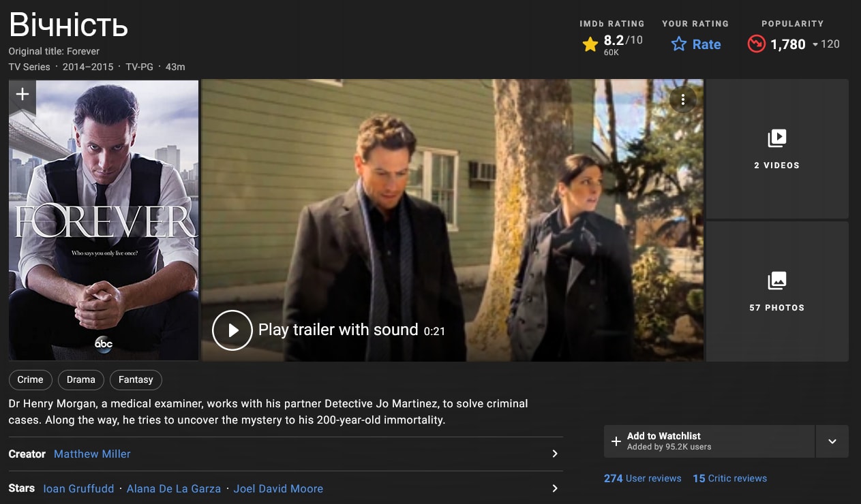Click the 8.2/10 IMDb rating value
Viewport: 861px width, 504px height.
click(623, 40)
